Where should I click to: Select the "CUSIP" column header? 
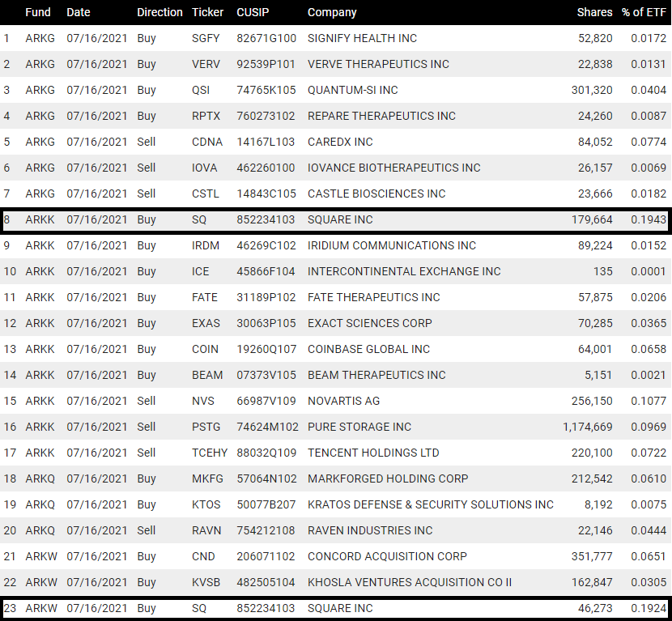pyautogui.click(x=253, y=12)
